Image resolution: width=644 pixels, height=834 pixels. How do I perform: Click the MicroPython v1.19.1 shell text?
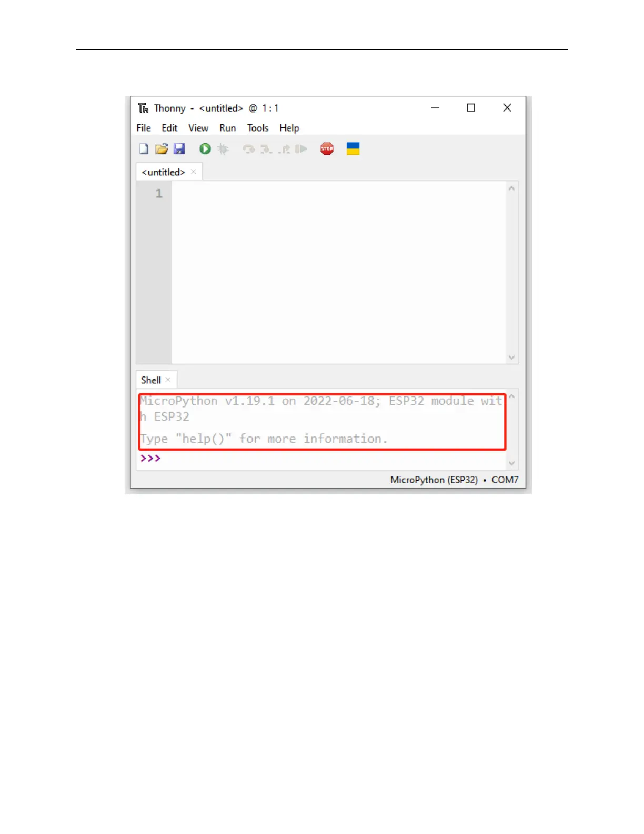tap(321, 409)
